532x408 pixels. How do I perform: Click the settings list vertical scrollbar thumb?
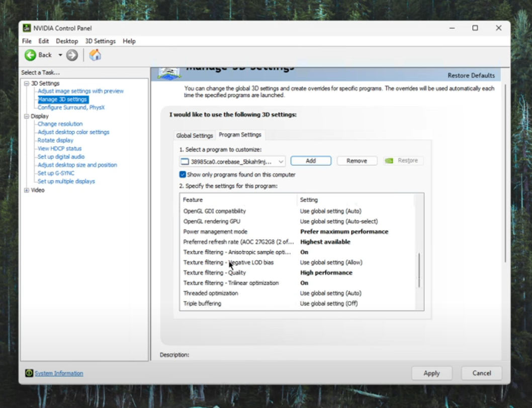tap(419, 270)
